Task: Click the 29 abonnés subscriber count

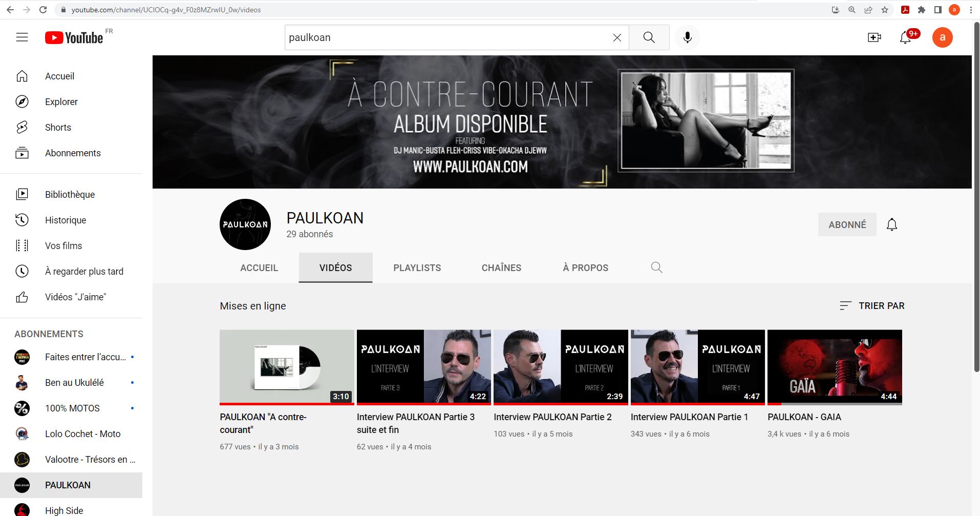Action: click(x=309, y=234)
